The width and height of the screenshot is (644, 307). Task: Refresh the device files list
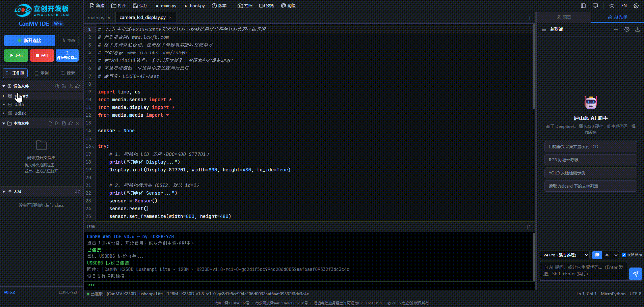coord(78,86)
